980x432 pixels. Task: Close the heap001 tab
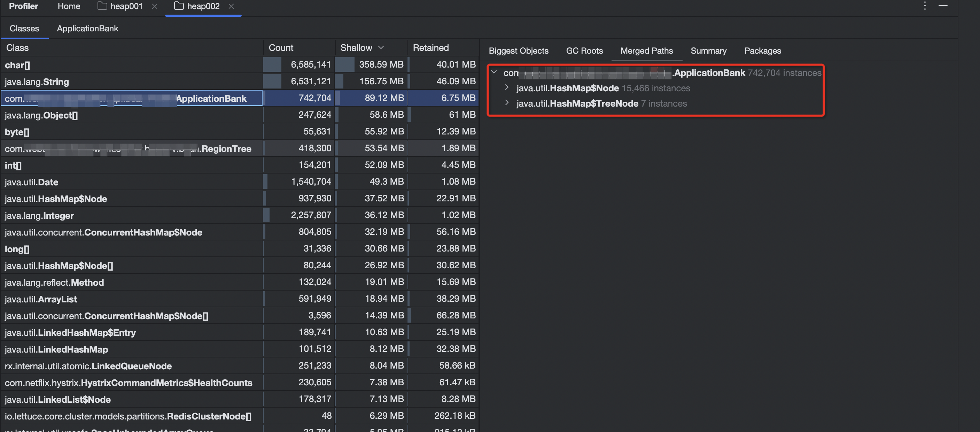155,6
